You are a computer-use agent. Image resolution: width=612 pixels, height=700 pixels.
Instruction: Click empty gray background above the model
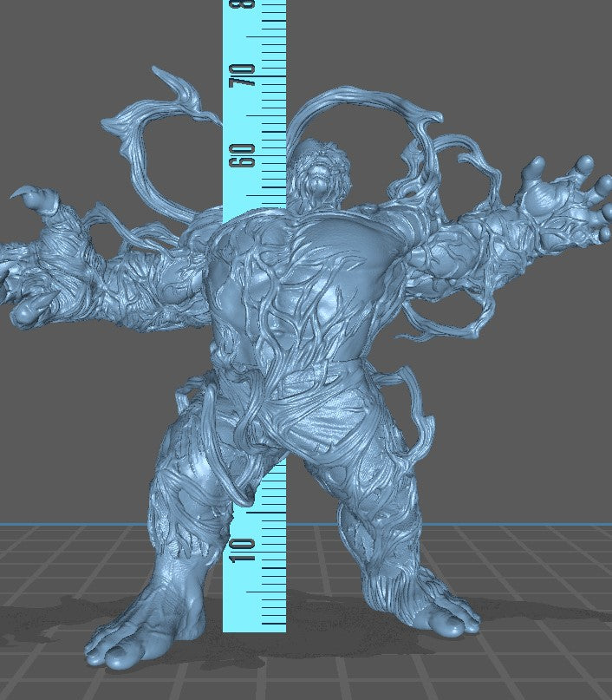click(477, 52)
